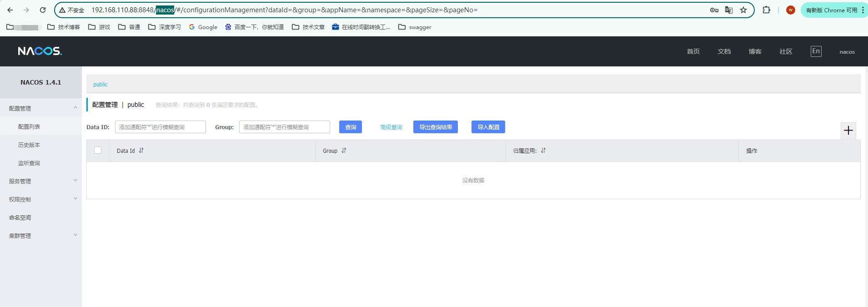Click the browser forward arrow
The width and height of the screenshot is (868, 307).
[26, 10]
